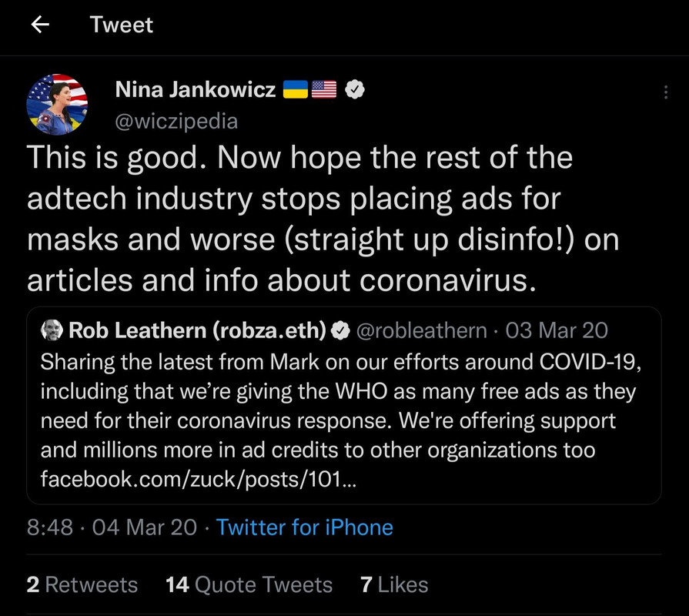This screenshot has width=689, height=616.
Task: Click the tweet author's verified badge
Action: [355, 89]
